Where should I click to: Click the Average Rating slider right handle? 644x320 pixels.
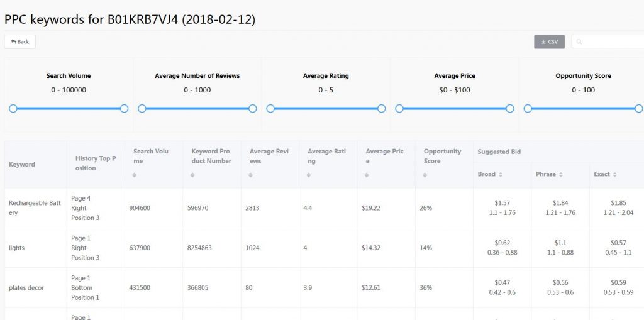(x=381, y=108)
